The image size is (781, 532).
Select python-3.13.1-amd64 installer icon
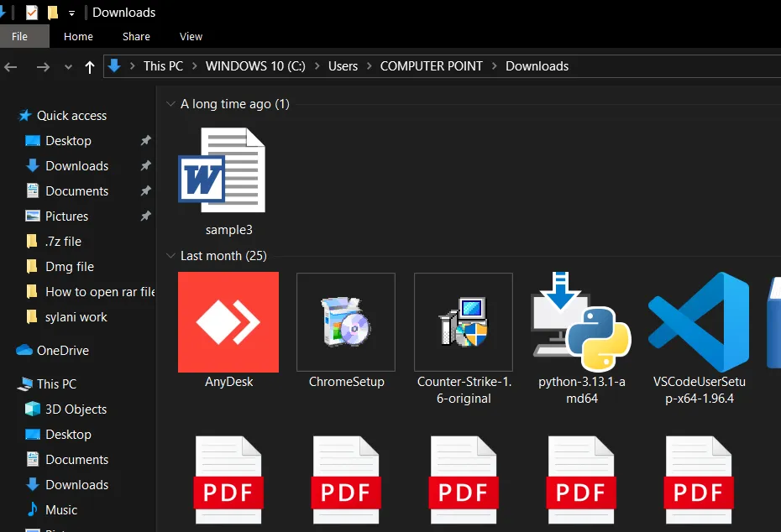(581, 322)
